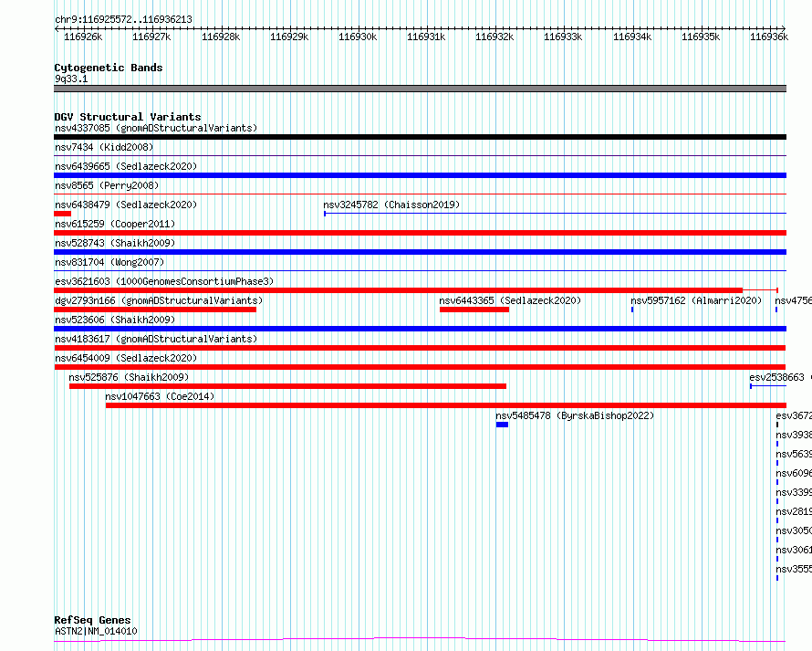Select the black nsv4337085 variant bar
This screenshot has width=812, height=651.
tap(420, 137)
